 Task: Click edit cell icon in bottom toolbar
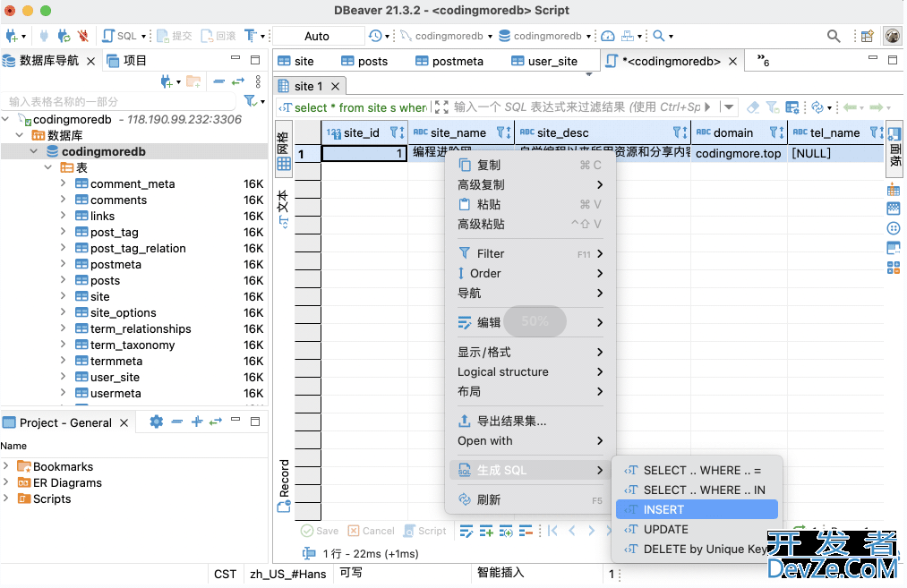466,531
